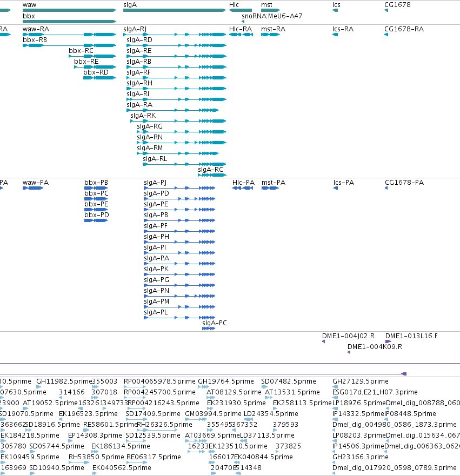Open the bbx-PB protein label
Viewport: 460px width, 476px height.
click(96, 183)
